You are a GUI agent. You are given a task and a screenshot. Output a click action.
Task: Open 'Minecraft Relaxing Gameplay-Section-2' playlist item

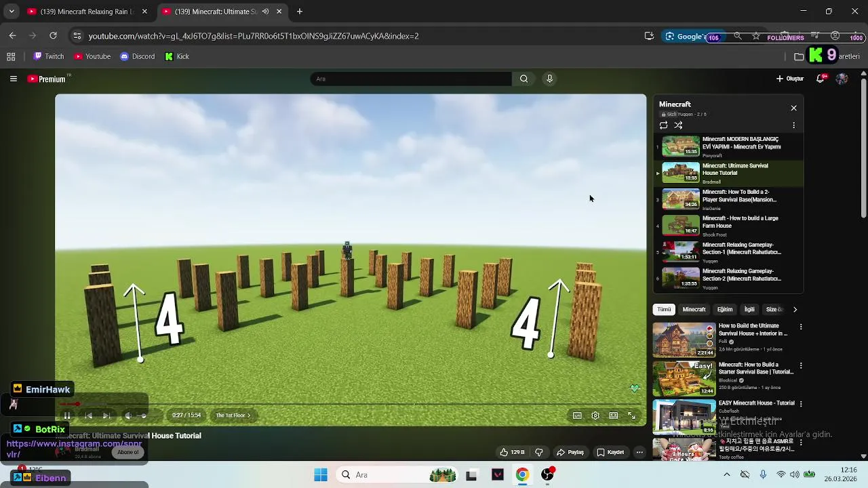(729, 279)
